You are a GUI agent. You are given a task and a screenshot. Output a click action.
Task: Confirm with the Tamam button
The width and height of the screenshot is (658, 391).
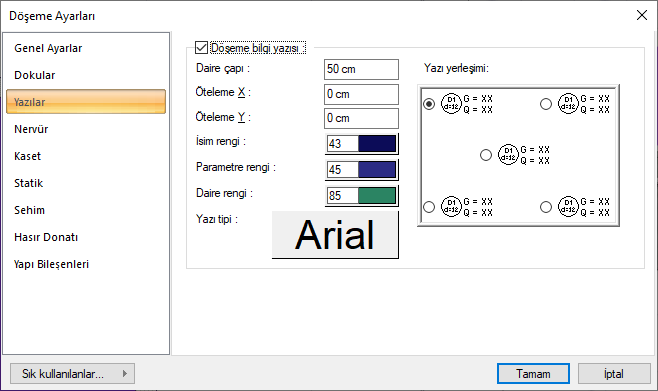pyautogui.click(x=533, y=373)
